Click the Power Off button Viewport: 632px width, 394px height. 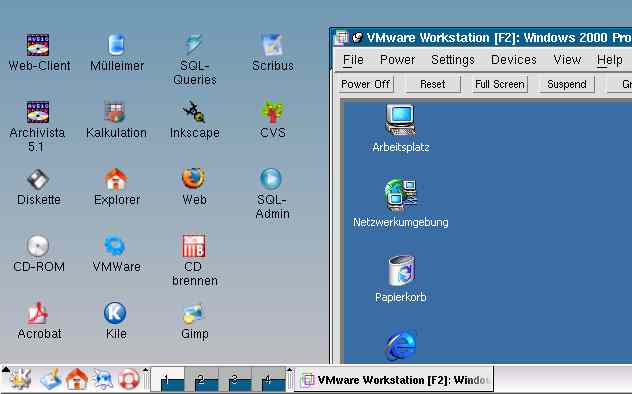click(x=366, y=84)
